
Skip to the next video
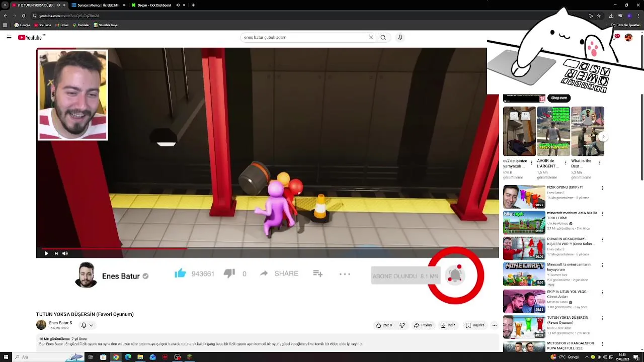tap(56, 253)
